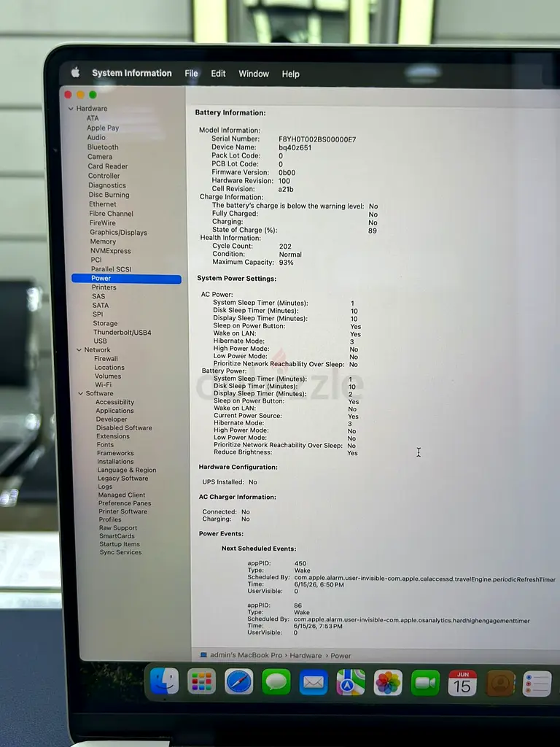
Task: Select Card Reader in the sidebar
Action: coord(108,166)
